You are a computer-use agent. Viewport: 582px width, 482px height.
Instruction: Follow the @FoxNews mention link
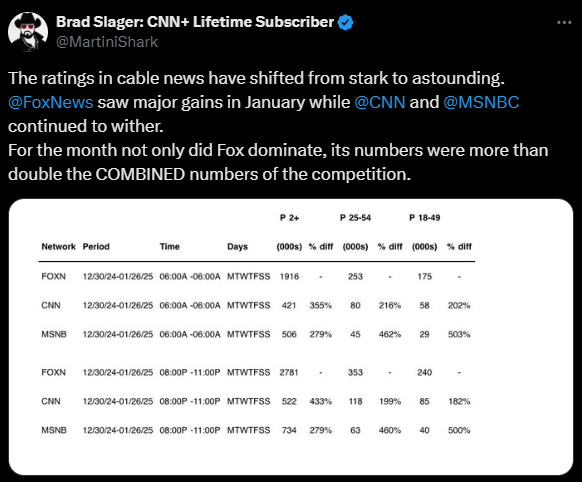click(50, 102)
